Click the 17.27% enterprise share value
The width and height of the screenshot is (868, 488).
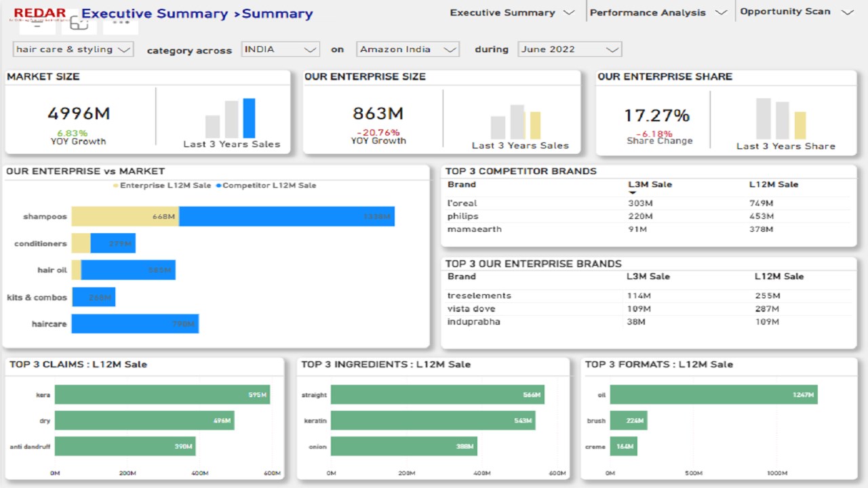pyautogui.click(x=656, y=116)
